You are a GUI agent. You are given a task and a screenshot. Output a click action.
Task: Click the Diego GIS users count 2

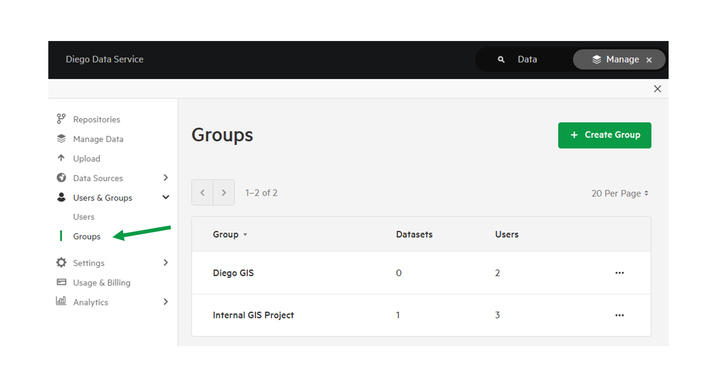pos(497,273)
